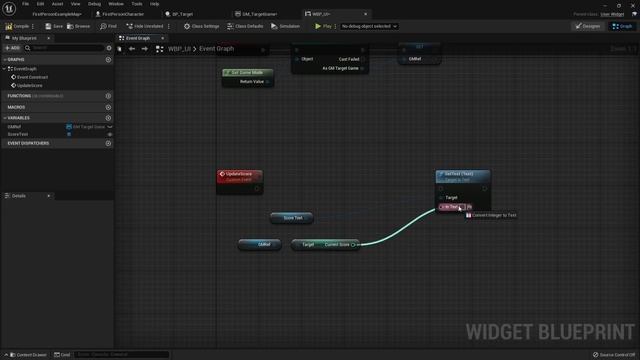
Task: Collapse the Variables section
Action: [5, 118]
